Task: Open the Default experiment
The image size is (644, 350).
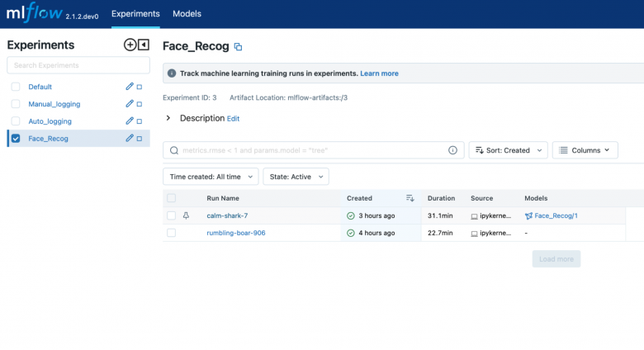Action: [x=40, y=87]
